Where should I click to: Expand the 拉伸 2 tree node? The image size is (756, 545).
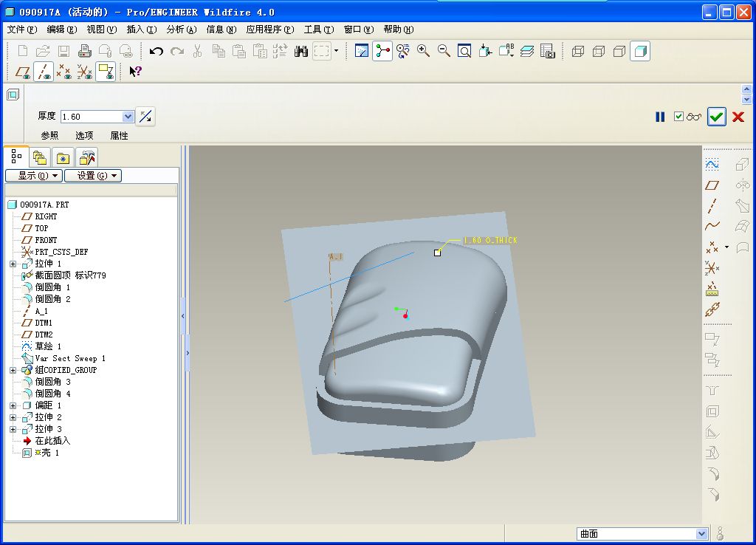click(13, 418)
